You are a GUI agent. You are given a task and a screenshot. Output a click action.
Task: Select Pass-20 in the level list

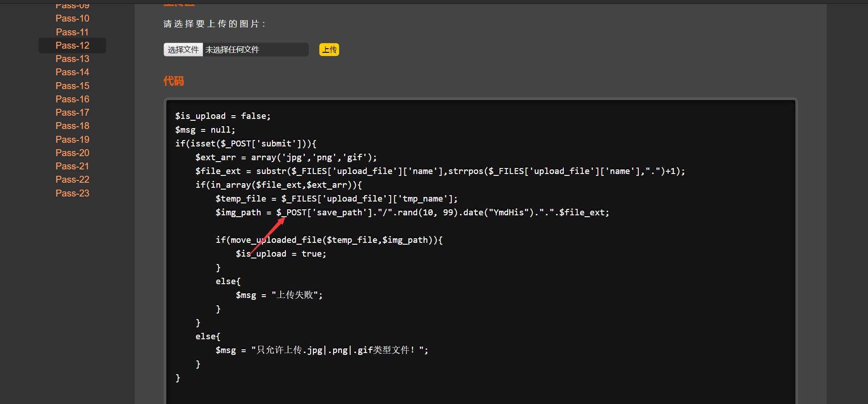72,153
